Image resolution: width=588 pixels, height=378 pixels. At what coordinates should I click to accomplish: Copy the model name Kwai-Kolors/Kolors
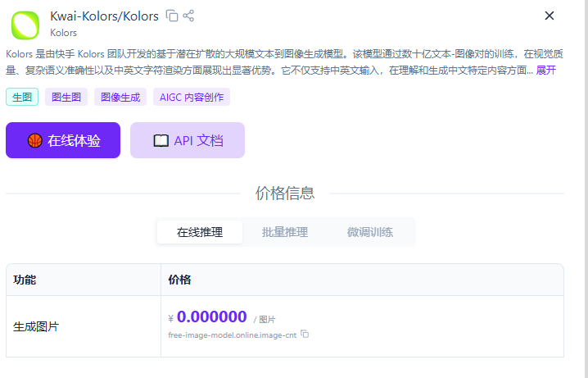click(172, 16)
